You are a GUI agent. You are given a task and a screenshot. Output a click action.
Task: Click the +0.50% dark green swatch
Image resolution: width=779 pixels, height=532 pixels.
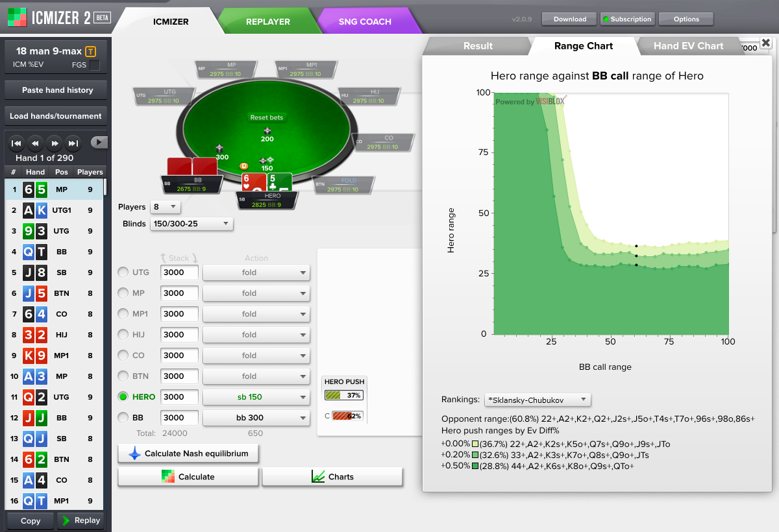coord(475,466)
